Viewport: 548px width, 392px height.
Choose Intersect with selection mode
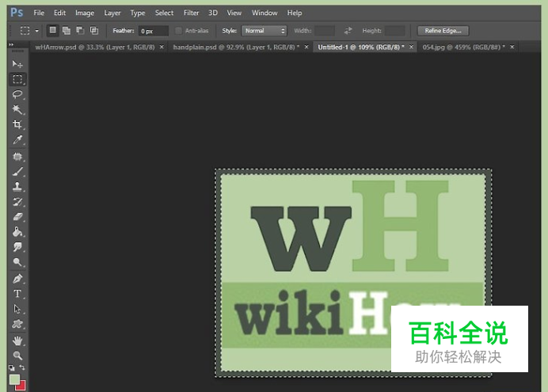click(94, 30)
